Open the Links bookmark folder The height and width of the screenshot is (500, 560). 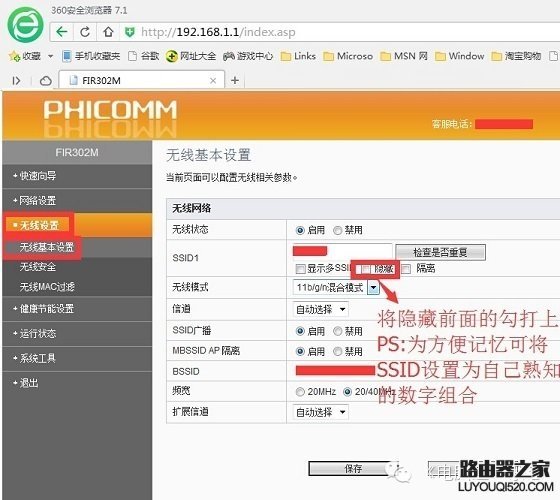coord(298,56)
